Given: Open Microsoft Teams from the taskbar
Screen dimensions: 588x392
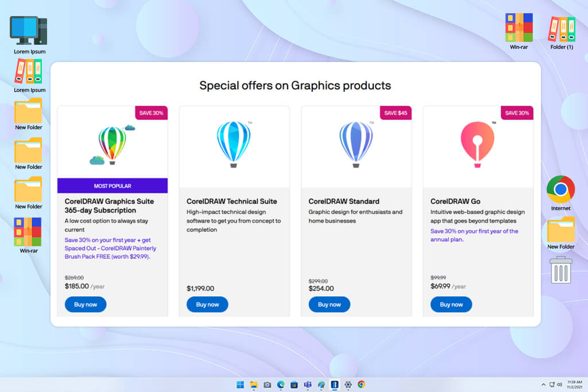Looking at the screenshot, I should pos(308,385).
